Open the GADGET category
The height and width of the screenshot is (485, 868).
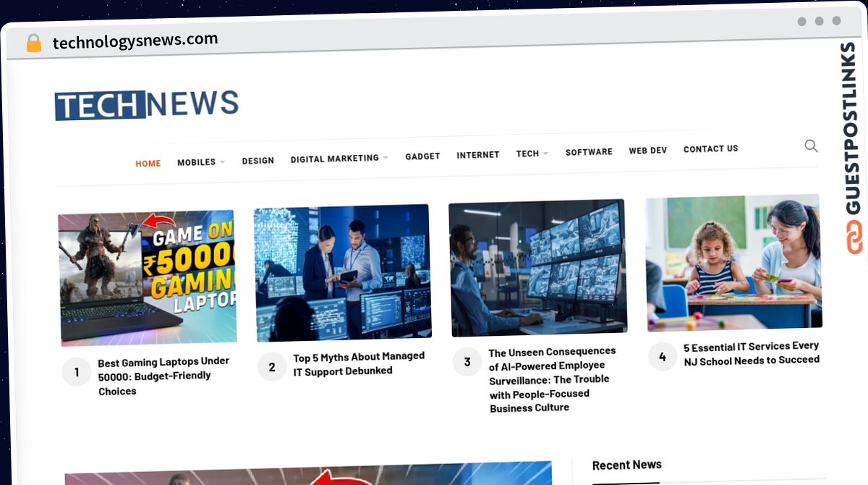[x=422, y=156]
